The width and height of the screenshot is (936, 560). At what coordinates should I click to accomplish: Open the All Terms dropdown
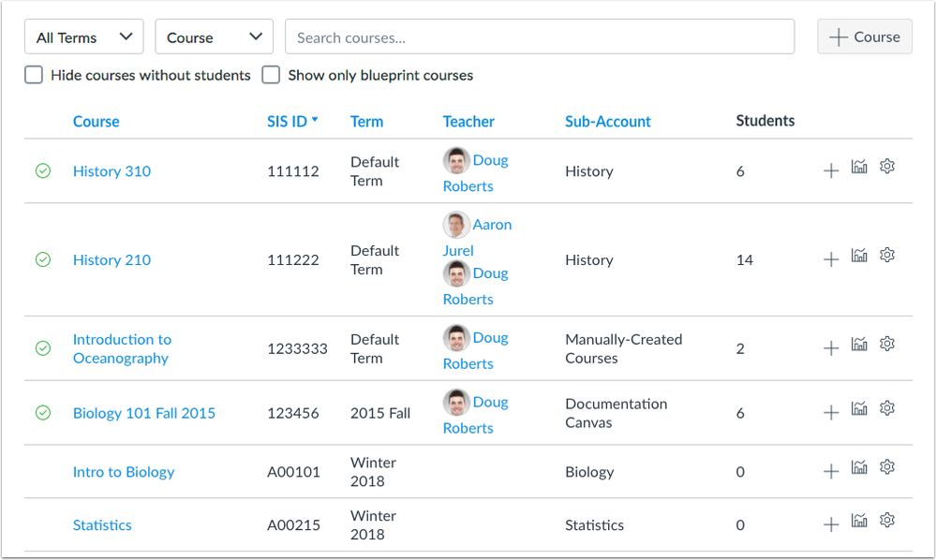click(83, 37)
